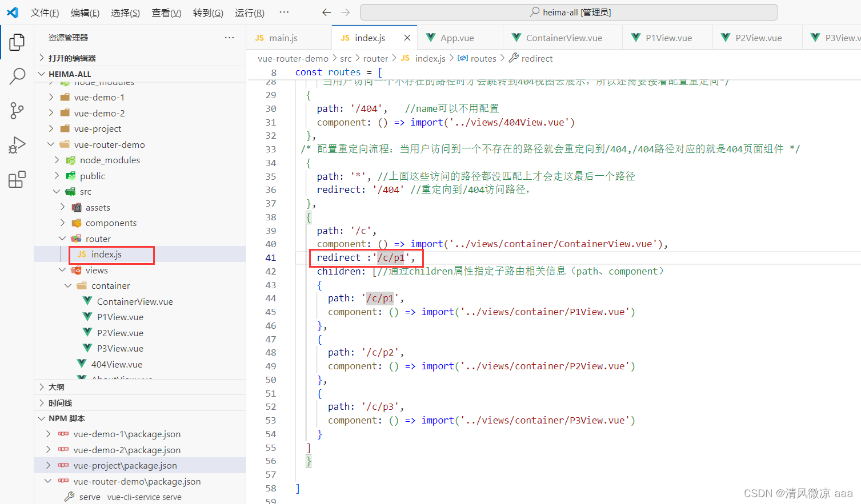861x504 pixels.
Task: Collapse the container folder
Action: coord(68,285)
